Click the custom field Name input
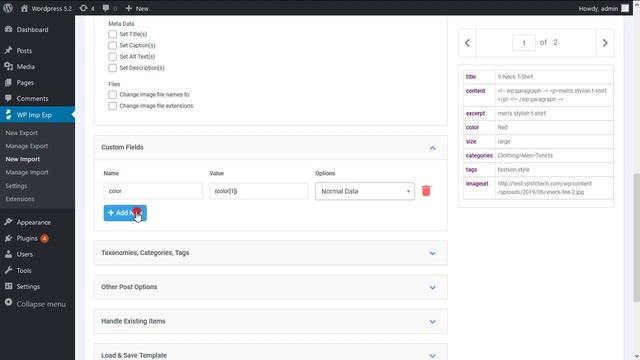Viewport: 640px width, 360px height. coord(153,191)
